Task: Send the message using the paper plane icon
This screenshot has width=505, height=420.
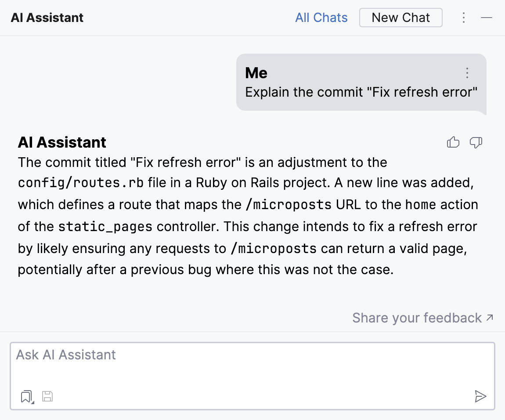Action: pos(480,396)
